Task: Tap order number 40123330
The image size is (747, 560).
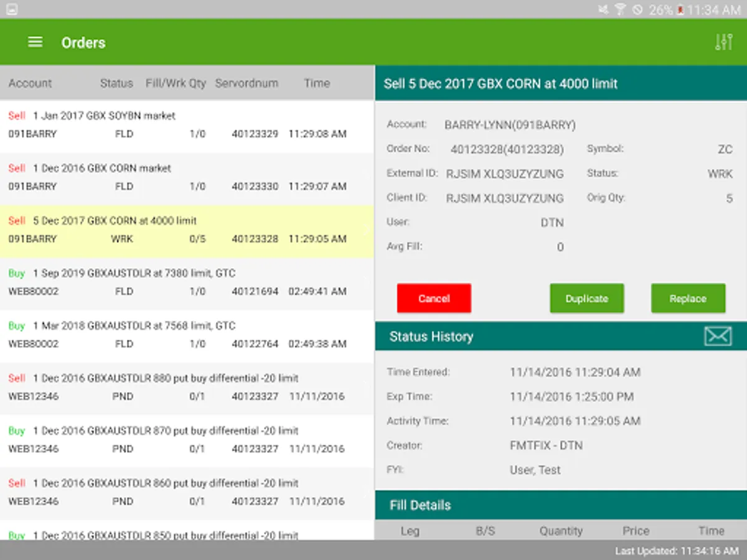Action: click(255, 186)
